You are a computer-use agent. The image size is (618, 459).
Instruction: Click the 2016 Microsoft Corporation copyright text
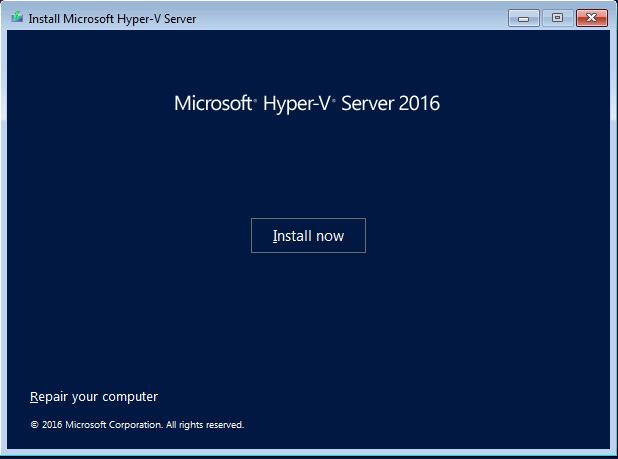[x=137, y=425]
